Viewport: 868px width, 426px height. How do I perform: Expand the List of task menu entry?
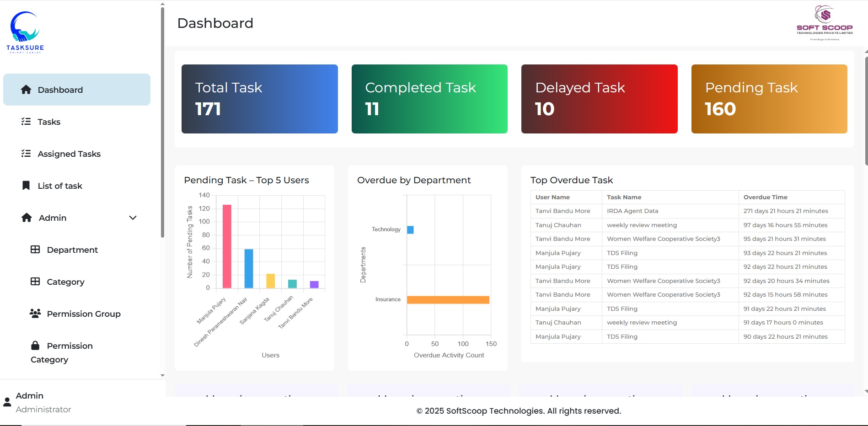point(59,186)
